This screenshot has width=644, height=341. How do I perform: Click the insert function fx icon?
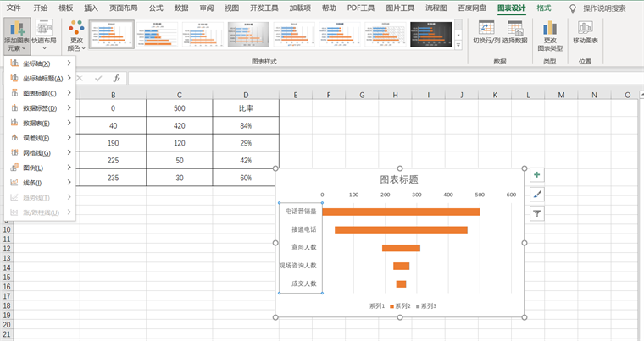[x=116, y=78]
